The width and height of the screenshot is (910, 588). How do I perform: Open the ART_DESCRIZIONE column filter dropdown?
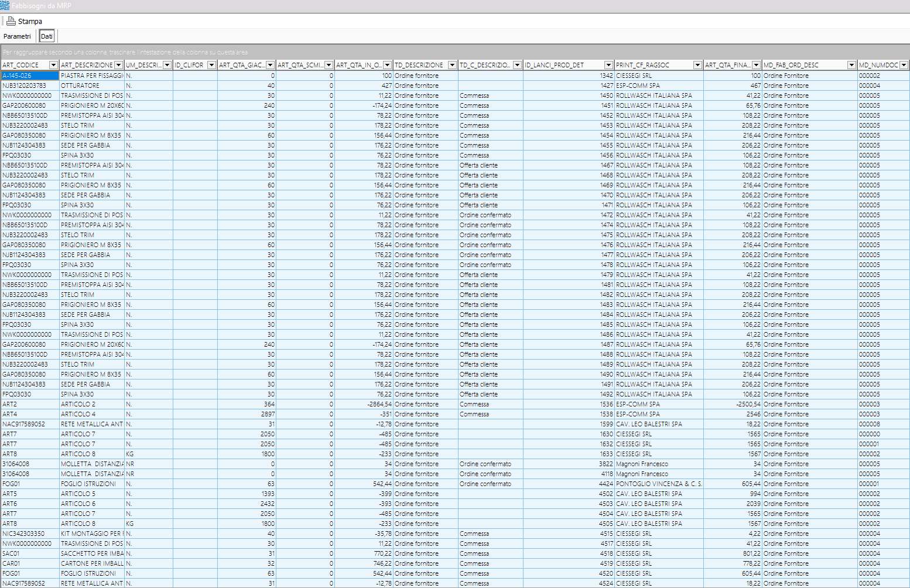119,65
